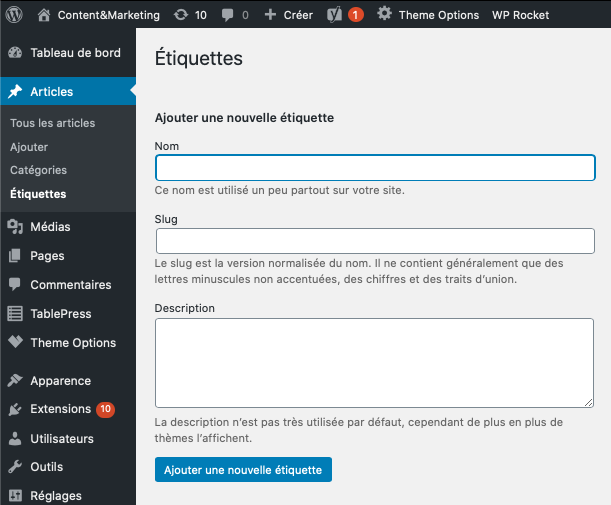Image resolution: width=611 pixels, height=505 pixels.
Task: Focus the Nom text field
Action: click(375, 168)
